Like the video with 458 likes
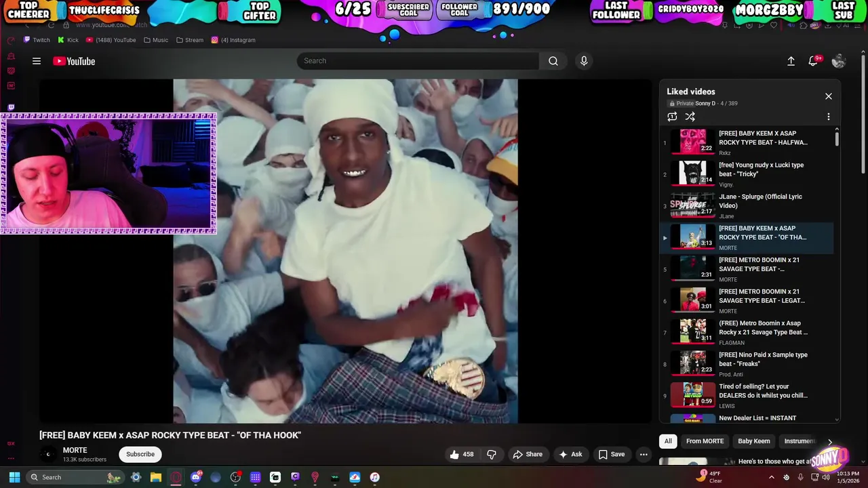The height and width of the screenshot is (488, 868). point(462,454)
